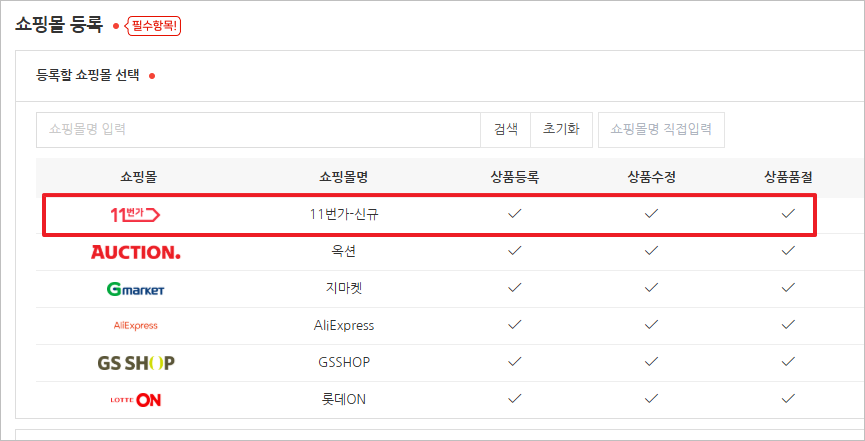This screenshot has width=865, height=441.
Task: Click the 쇼핑몰명 직접입력 button
Action: (661, 129)
